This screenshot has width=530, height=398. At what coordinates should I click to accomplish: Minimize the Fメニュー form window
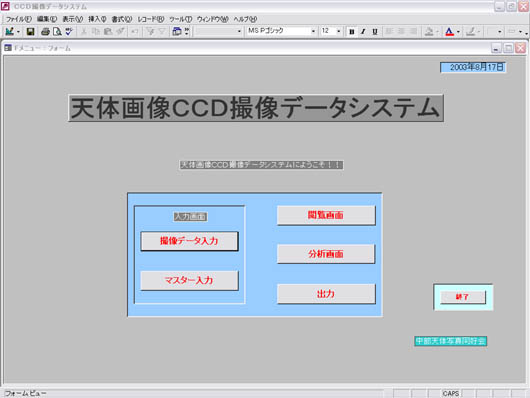click(496, 48)
